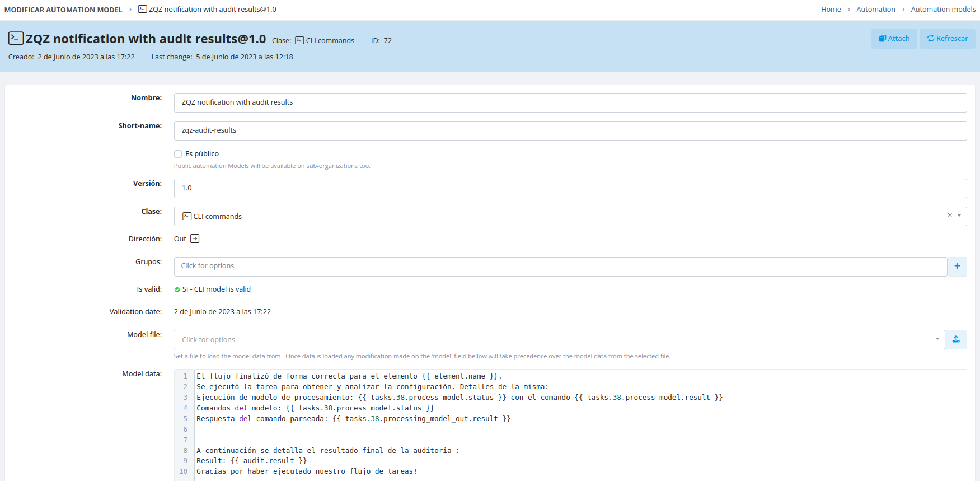Click the CLI commands icon in header

coord(299,40)
